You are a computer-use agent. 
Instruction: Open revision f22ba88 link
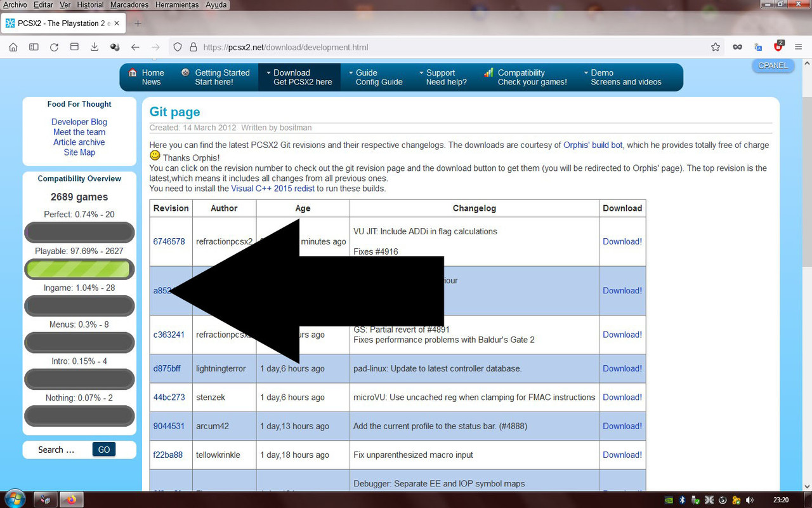tap(168, 455)
